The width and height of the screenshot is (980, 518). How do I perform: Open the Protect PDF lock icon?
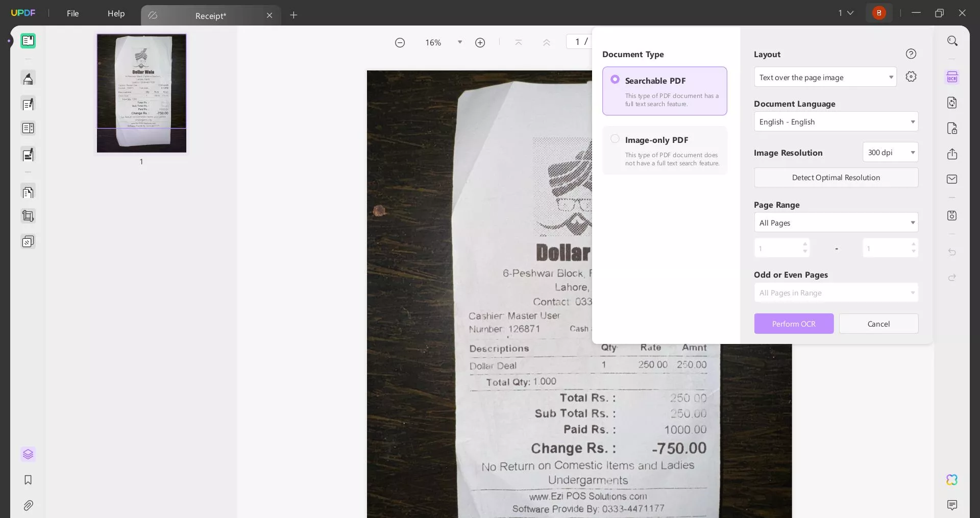952,128
